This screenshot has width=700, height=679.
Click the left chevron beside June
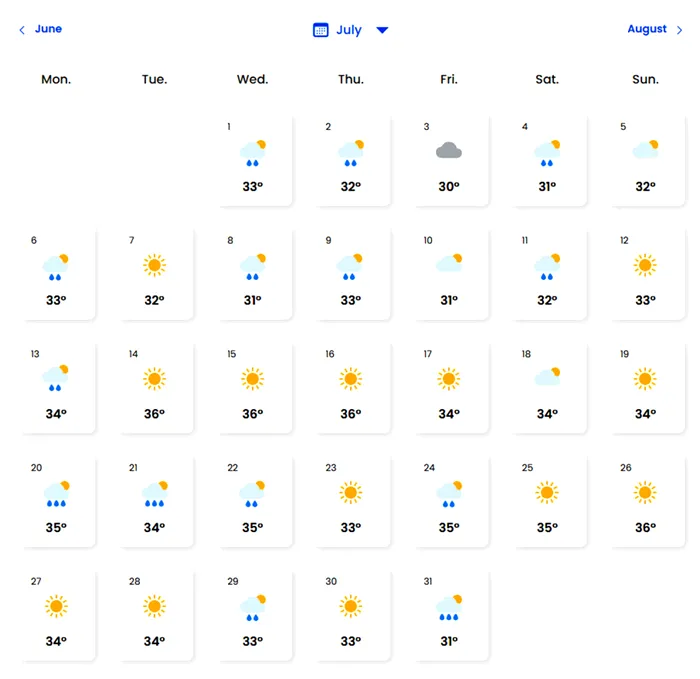(x=22, y=30)
